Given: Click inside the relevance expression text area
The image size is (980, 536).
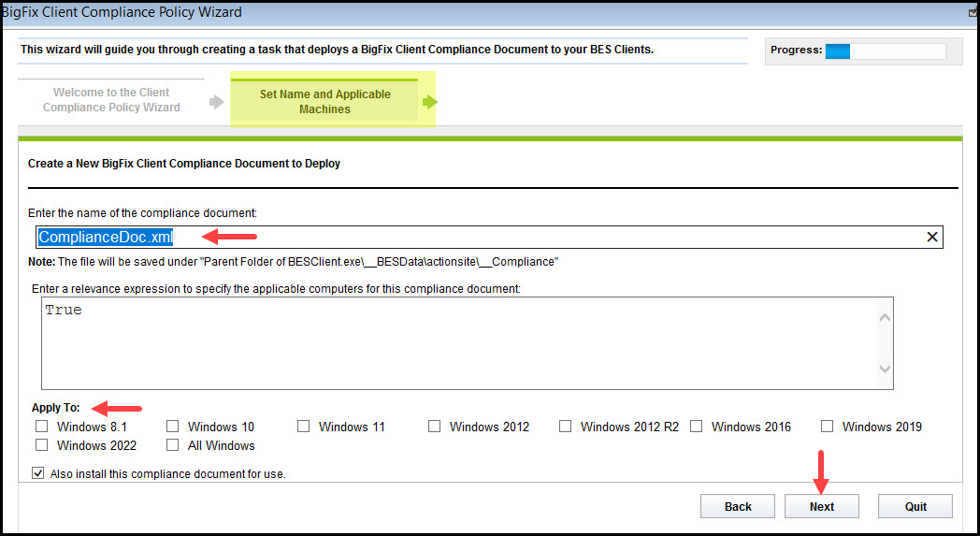Looking at the screenshot, I should tap(458, 342).
